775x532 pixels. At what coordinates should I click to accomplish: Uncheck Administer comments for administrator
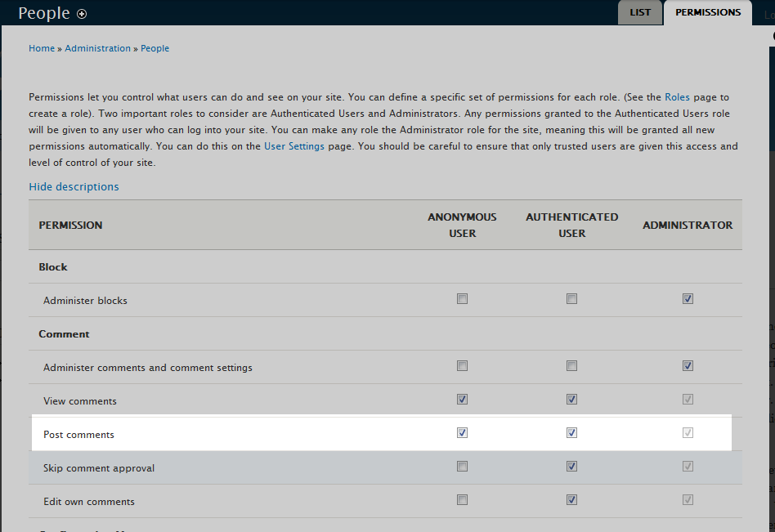[688, 366]
